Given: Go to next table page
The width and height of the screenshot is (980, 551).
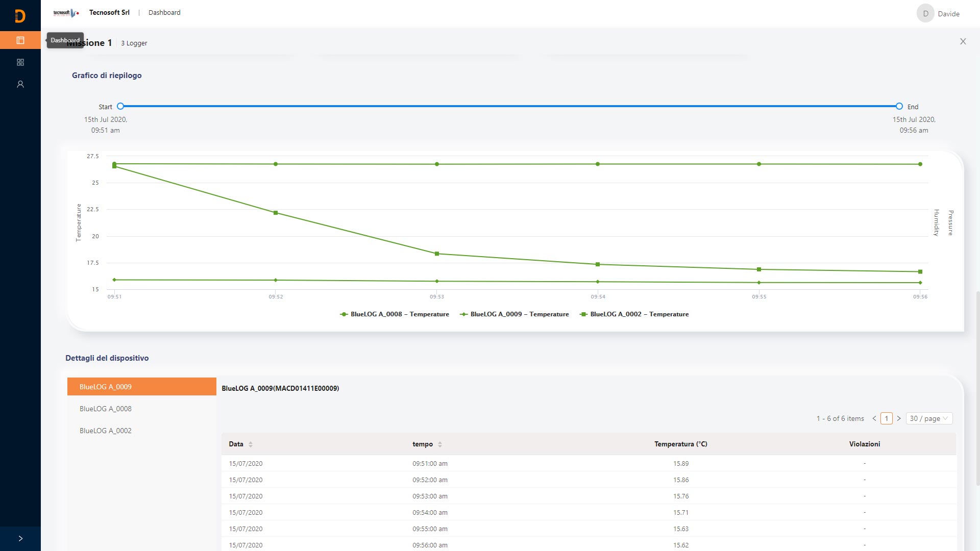Looking at the screenshot, I should 899,418.
